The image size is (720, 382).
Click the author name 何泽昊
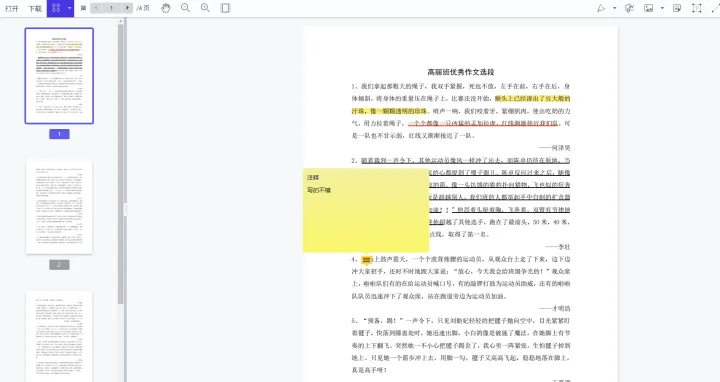pyautogui.click(x=561, y=148)
